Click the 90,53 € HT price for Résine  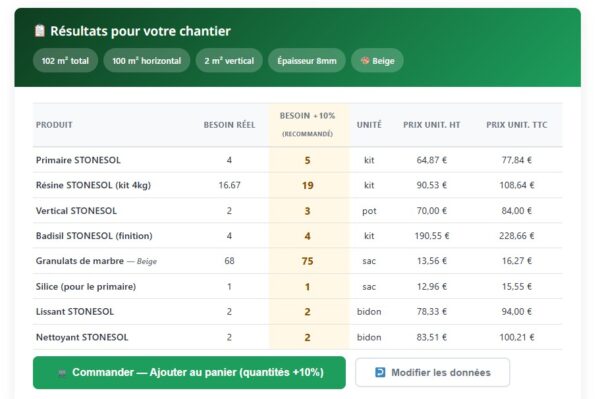tap(432, 185)
